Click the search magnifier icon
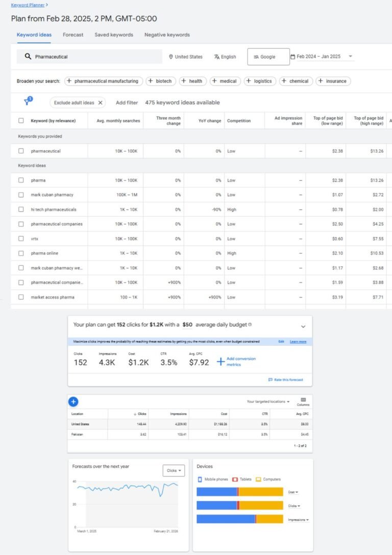The width and height of the screenshot is (392, 555). (28, 56)
